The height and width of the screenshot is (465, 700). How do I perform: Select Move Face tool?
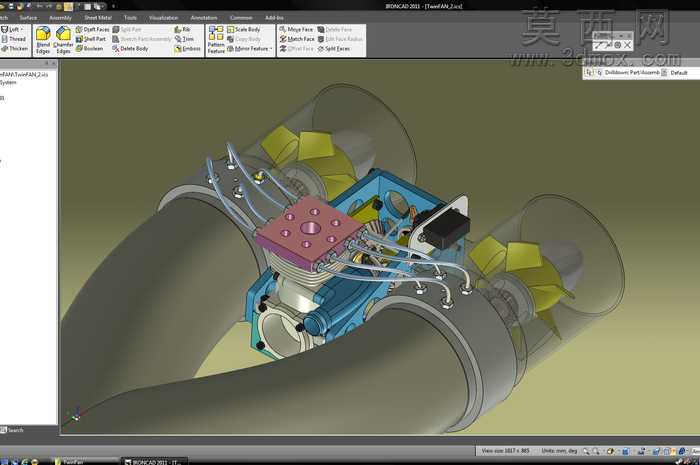pos(296,29)
